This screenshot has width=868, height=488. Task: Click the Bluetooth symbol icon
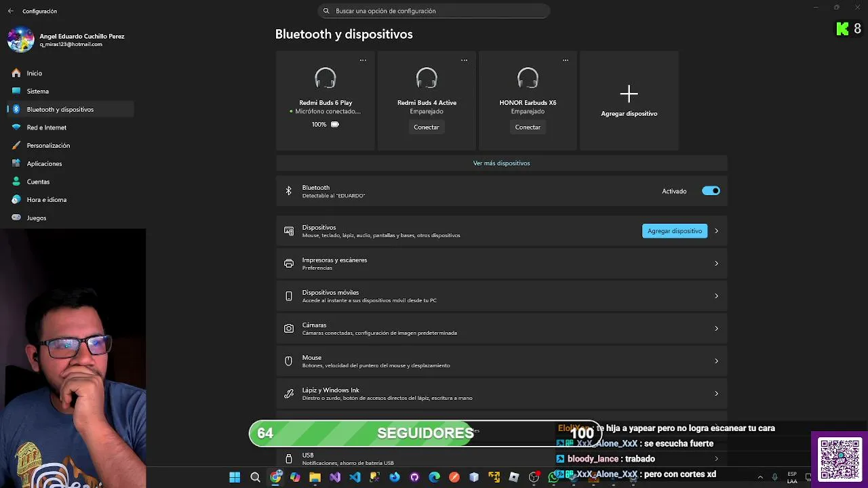[288, 192]
